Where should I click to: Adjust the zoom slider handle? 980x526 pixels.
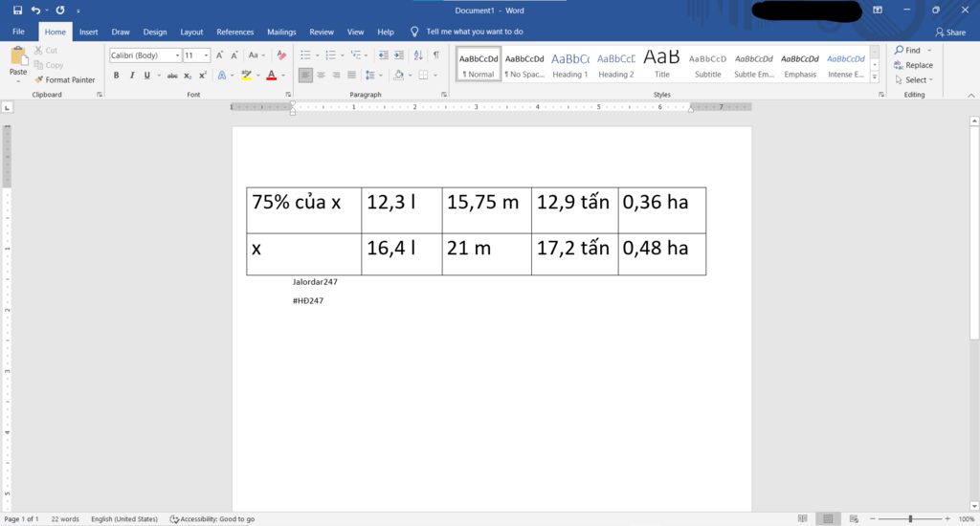click(910, 518)
